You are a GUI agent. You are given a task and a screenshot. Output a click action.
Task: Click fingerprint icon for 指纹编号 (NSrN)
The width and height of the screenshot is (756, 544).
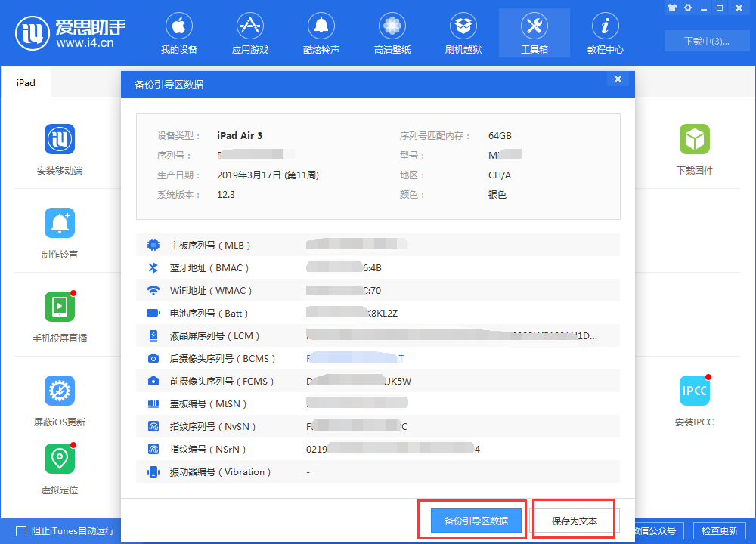coord(153,449)
